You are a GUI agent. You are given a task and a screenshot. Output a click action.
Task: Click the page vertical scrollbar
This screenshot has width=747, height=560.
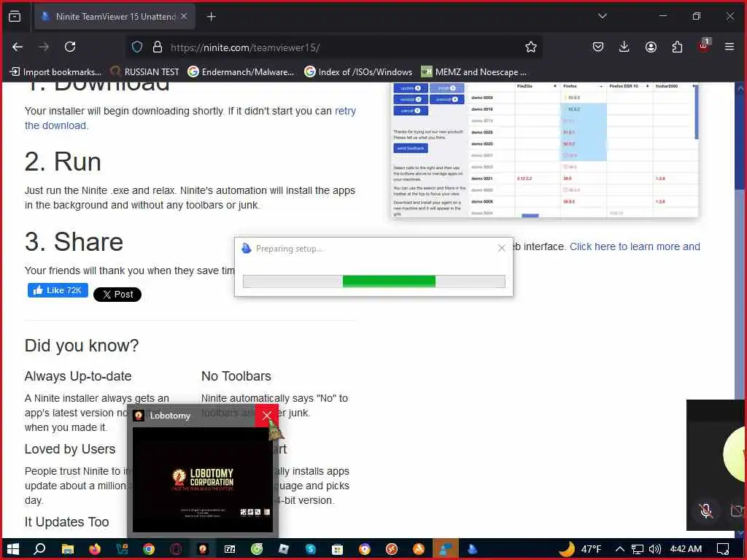[x=740, y=309]
